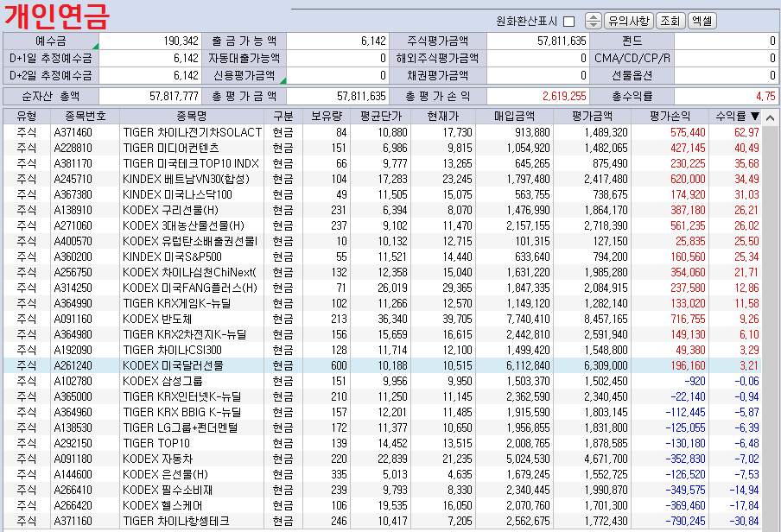Select TIGER 미디어컨텐츠 row
This screenshot has width=781, height=532.
pyautogui.click(x=383, y=148)
